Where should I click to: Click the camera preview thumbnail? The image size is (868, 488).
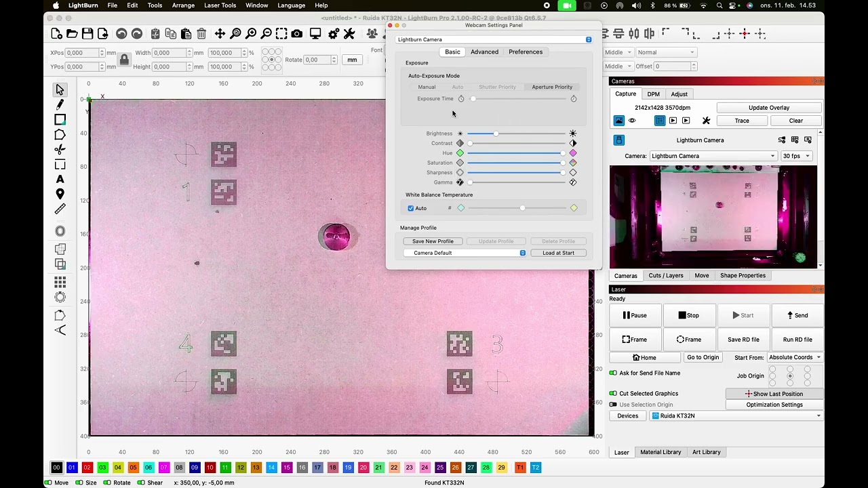click(713, 217)
